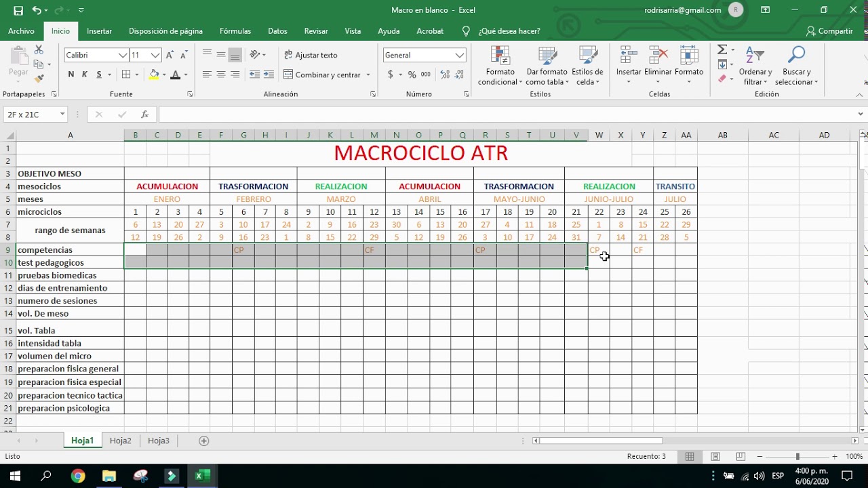The image size is (868, 488).
Task: Open File Explorer from the taskbar
Action: tap(109, 476)
